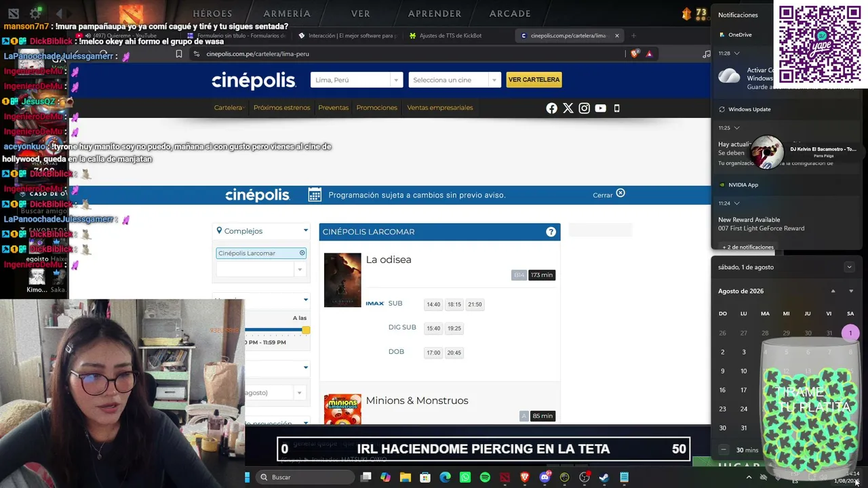
Task: Click the taskbar Buscar search box
Action: coord(307,477)
